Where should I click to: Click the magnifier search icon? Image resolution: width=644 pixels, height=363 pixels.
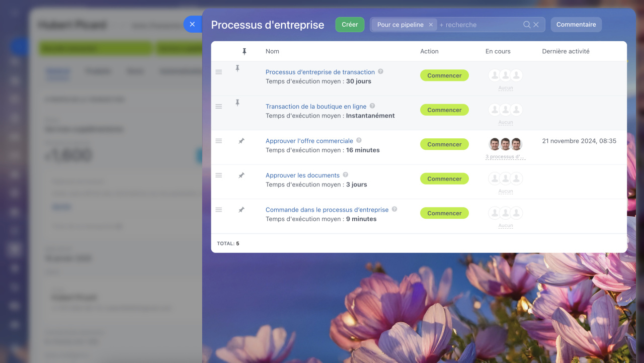pos(527,25)
